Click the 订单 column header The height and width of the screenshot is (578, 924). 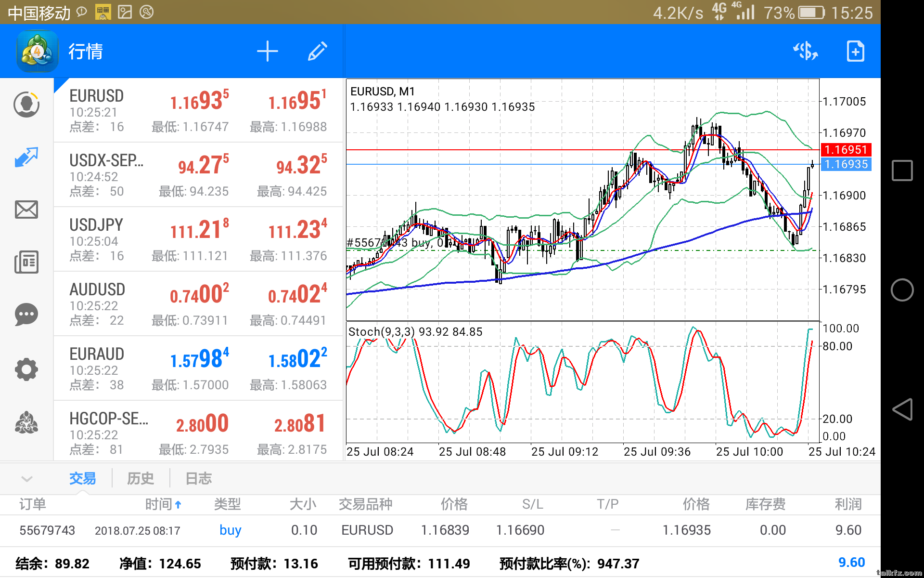pos(33,504)
